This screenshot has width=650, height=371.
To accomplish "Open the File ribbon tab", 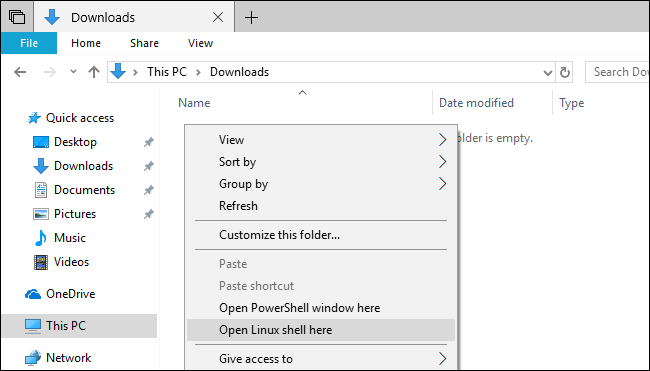I will coord(29,43).
